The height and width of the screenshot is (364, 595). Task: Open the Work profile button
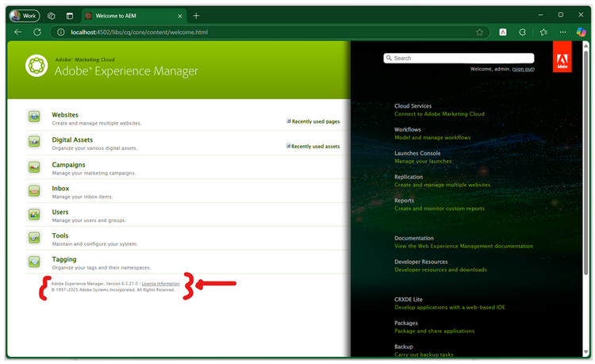coord(25,16)
